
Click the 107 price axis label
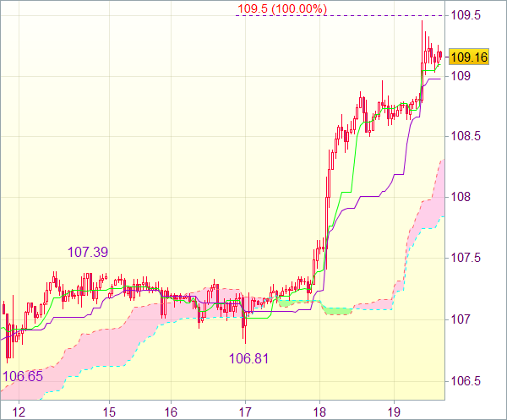tap(461, 319)
